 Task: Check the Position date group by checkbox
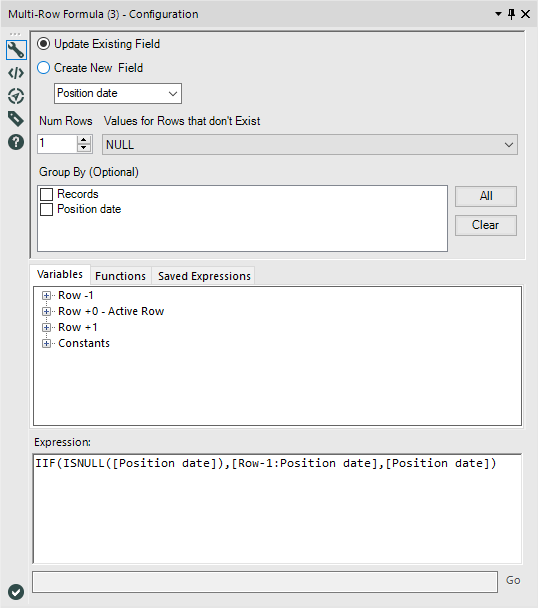pyautogui.click(x=47, y=209)
